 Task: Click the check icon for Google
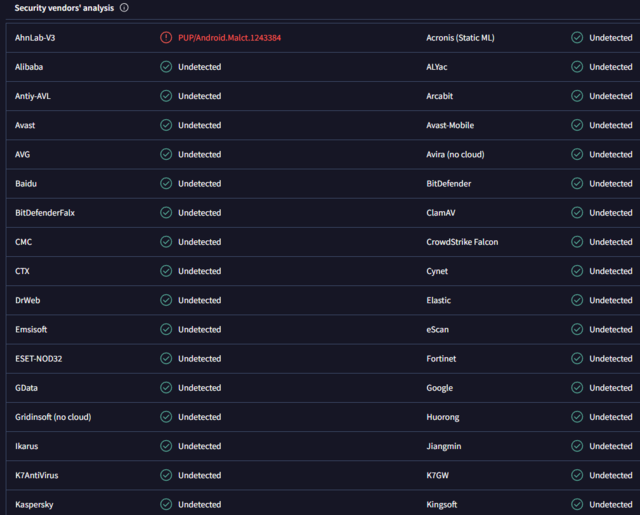tap(577, 388)
